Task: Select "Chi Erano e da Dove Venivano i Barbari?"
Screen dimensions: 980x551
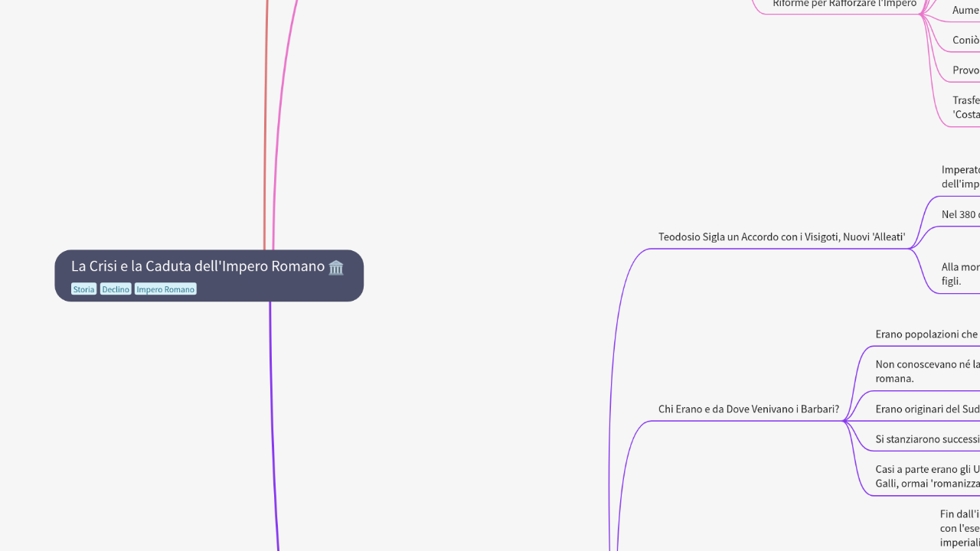Action: pos(748,409)
